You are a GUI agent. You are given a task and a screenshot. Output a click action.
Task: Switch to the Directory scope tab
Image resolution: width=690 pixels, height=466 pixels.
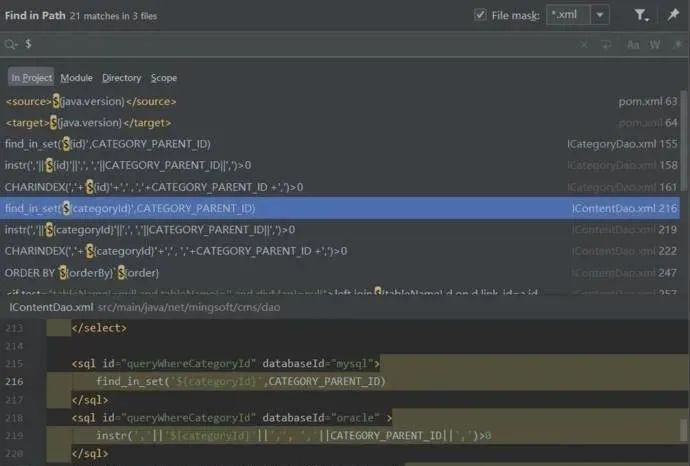point(121,78)
